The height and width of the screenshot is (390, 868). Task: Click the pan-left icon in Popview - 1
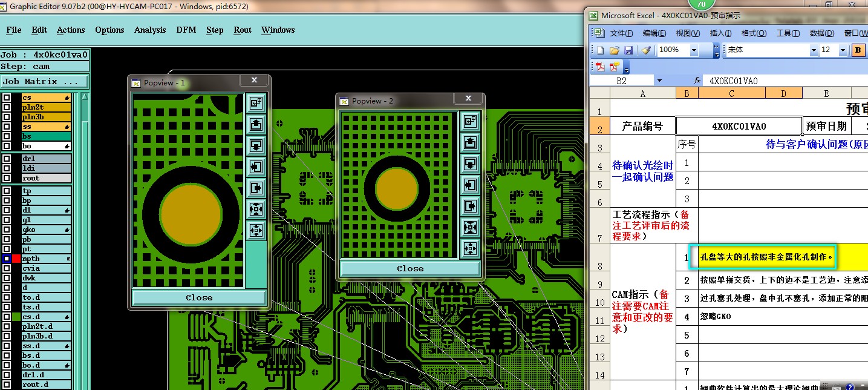click(x=256, y=167)
